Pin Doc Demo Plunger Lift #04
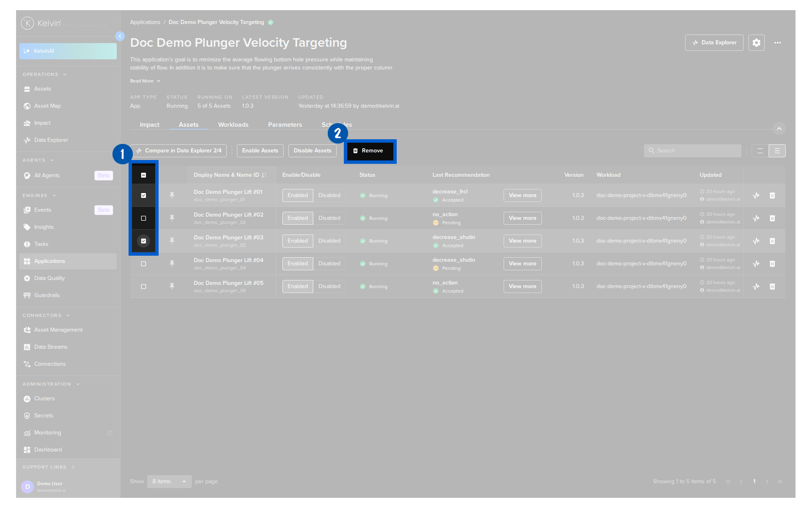Screen dimensions: 812x508 click(172, 264)
